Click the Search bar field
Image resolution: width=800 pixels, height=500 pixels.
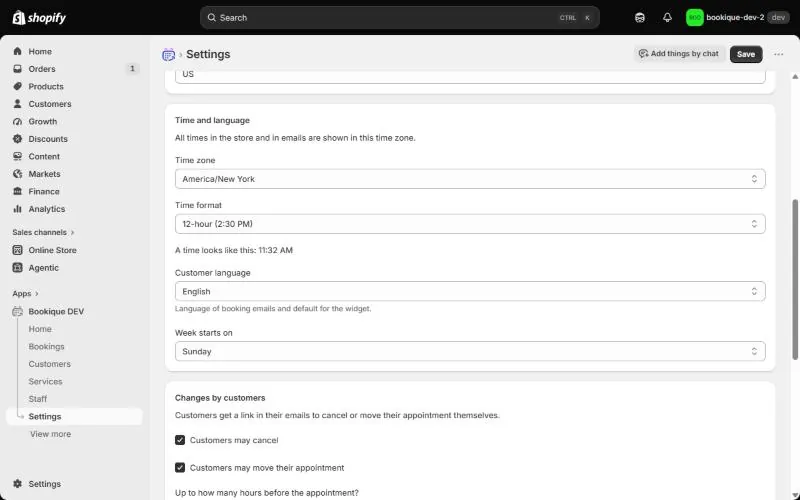399,17
